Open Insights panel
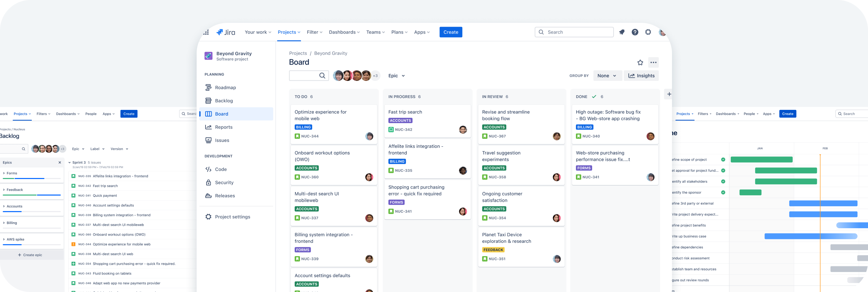868x292 pixels. 641,76
